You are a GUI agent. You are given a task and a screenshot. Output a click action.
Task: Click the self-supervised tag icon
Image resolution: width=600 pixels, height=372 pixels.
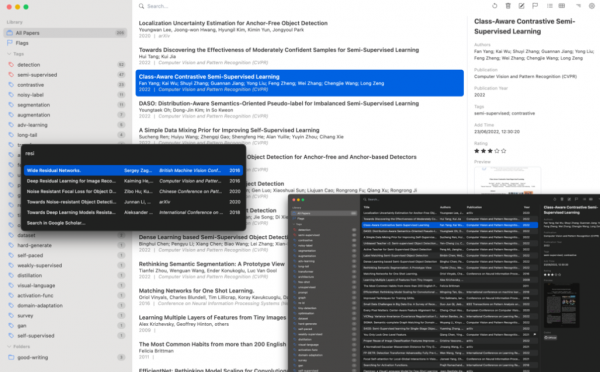(11, 336)
